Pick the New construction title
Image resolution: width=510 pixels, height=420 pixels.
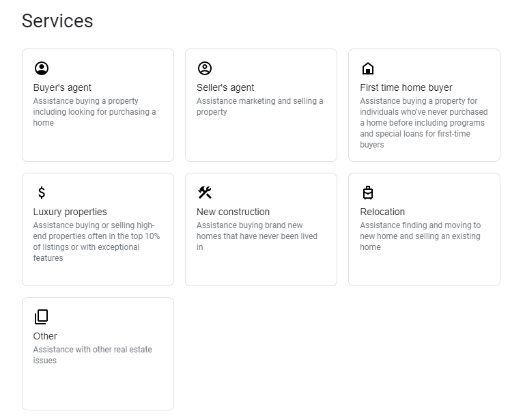click(233, 212)
